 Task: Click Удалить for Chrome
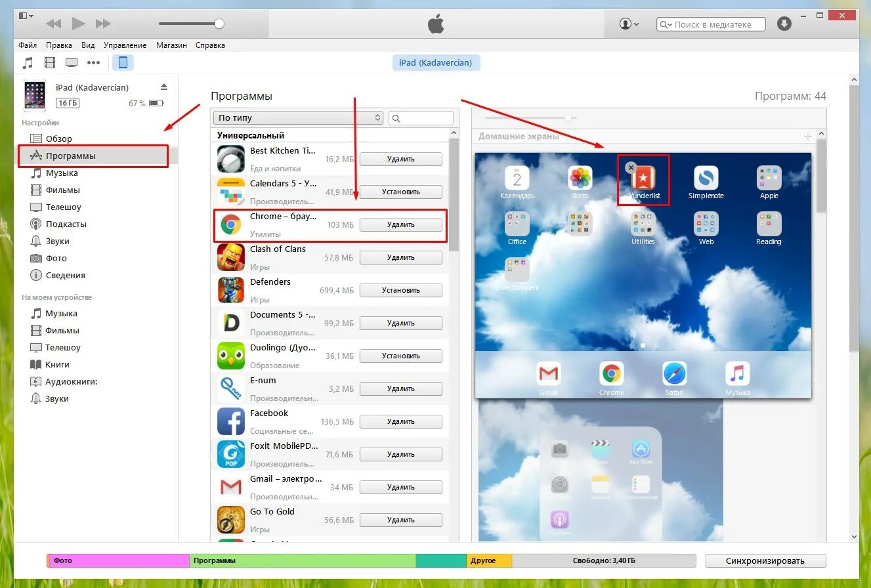tap(401, 224)
